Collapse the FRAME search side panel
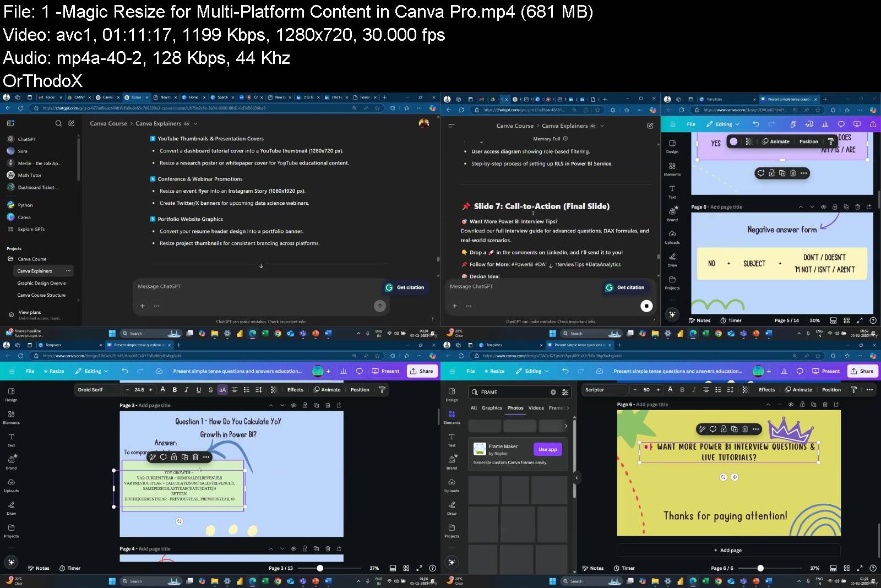Image resolution: width=881 pixels, height=588 pixels. pyautogui.click(x=577, y=477)
